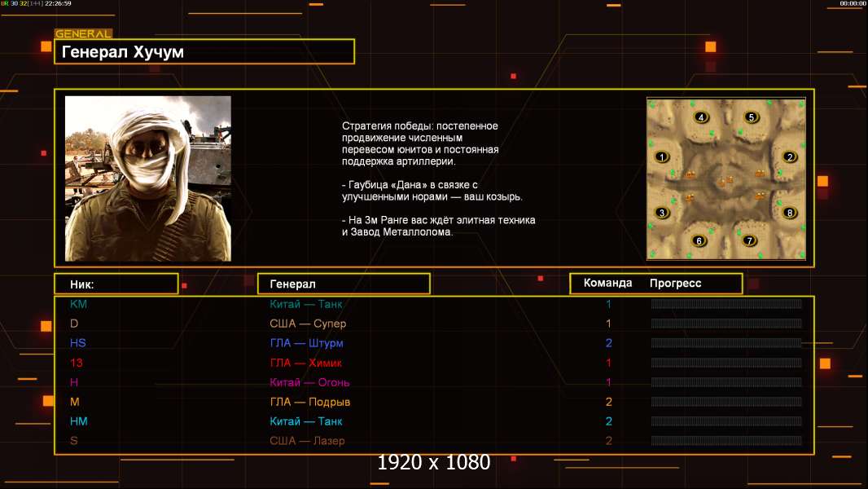Select start position 7 on the map

[750, 240]
